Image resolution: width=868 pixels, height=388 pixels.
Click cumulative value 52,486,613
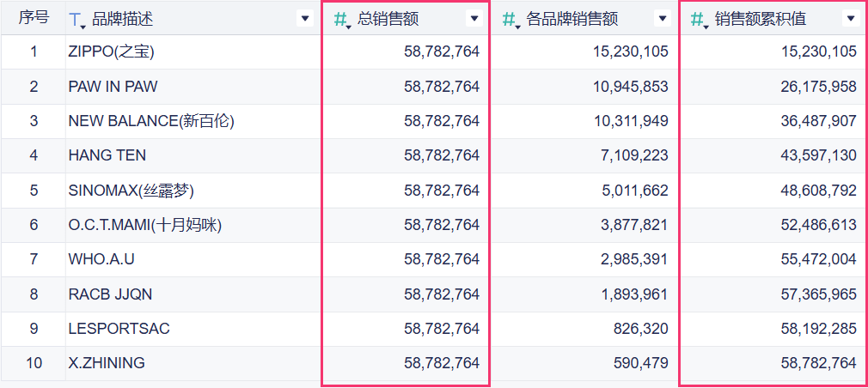819,225
